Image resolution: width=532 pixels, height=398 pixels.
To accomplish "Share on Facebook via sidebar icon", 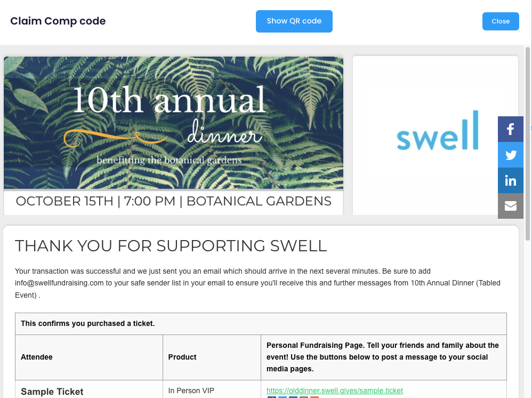I will [510, 129].
